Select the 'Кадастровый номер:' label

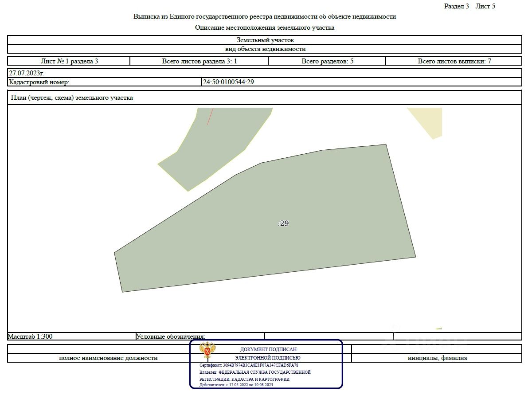point(39,82)
